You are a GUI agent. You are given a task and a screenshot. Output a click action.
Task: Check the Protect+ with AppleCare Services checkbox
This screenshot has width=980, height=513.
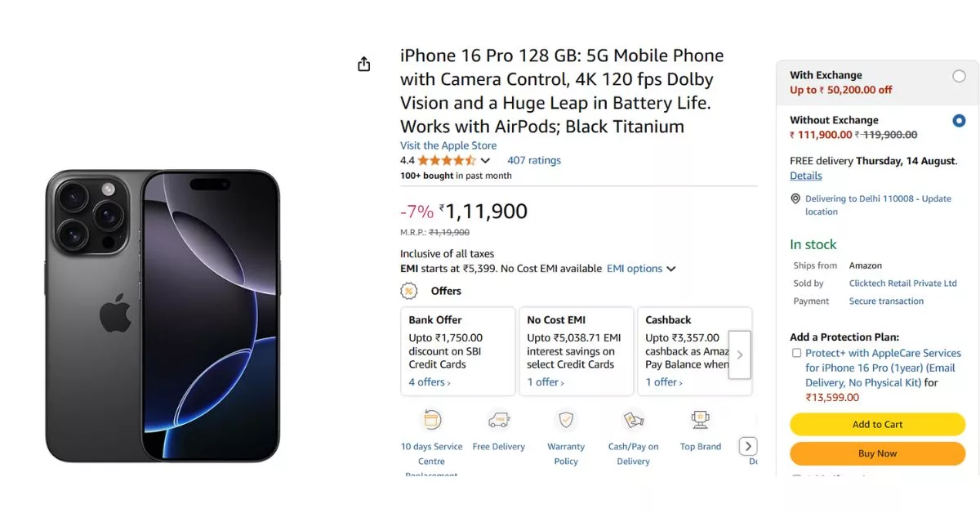pos(795,352)
